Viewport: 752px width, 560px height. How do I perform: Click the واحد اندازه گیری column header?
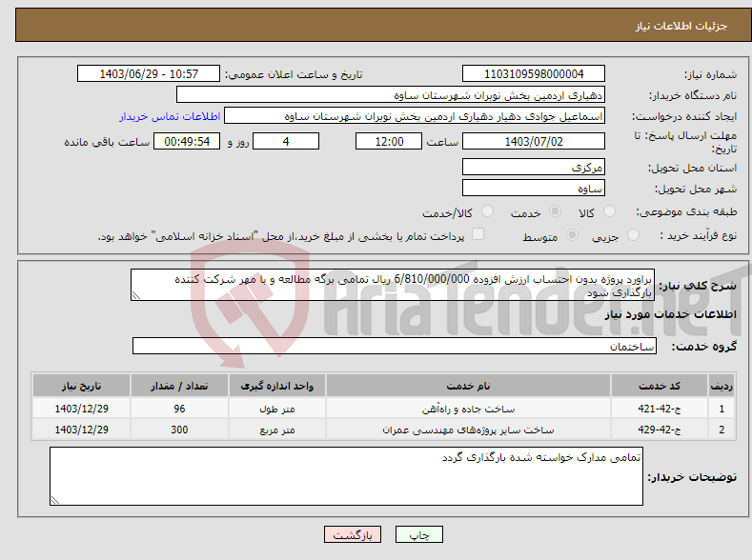pos(277,386)
